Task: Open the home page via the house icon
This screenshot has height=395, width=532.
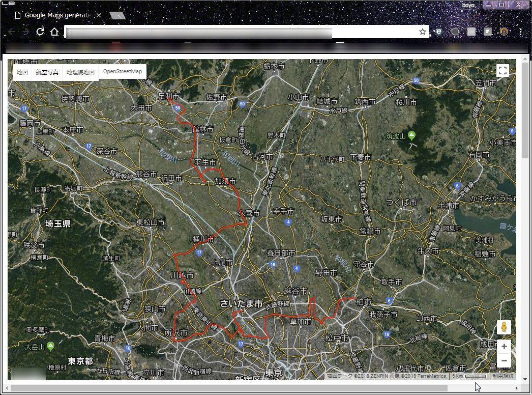Action: pyautogui.click(x=54, y=32)
